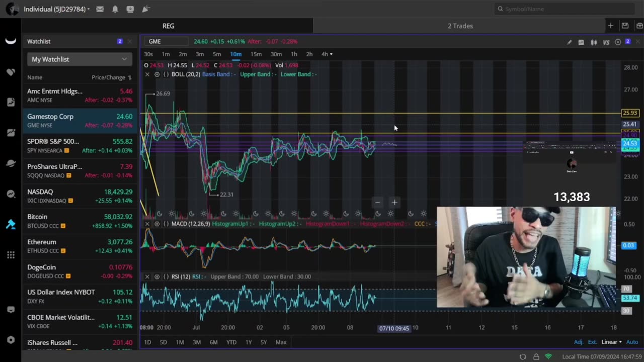Click the lock icon in status bar

tap(536, 357)
